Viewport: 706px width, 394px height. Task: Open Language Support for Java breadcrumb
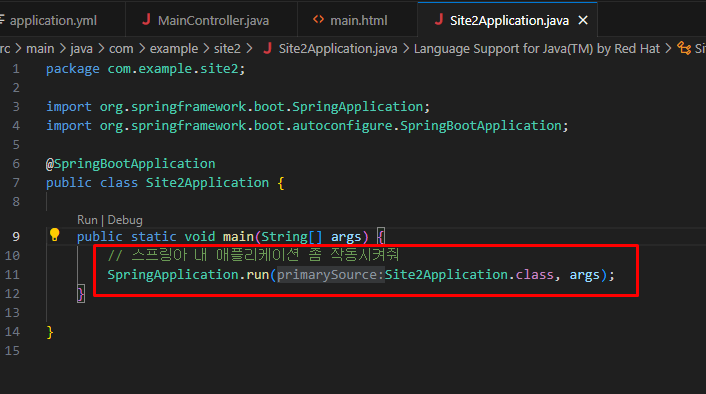537,49
